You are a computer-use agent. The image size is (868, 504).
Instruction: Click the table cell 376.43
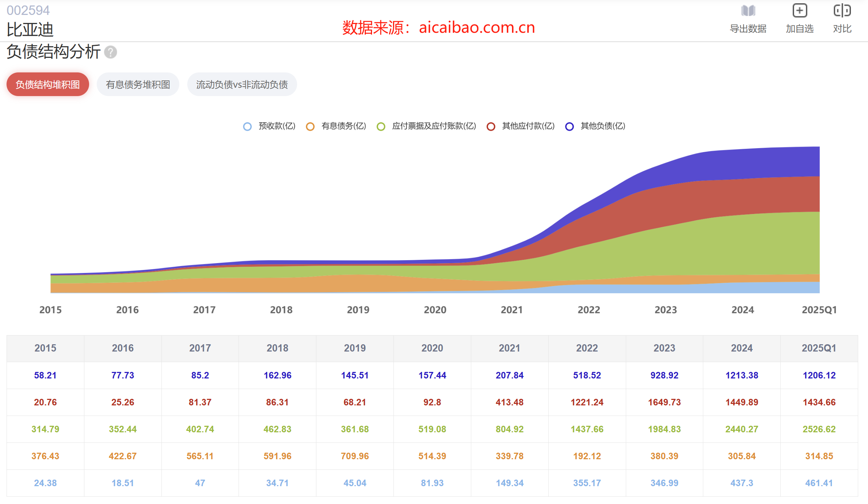click(45, 456)
